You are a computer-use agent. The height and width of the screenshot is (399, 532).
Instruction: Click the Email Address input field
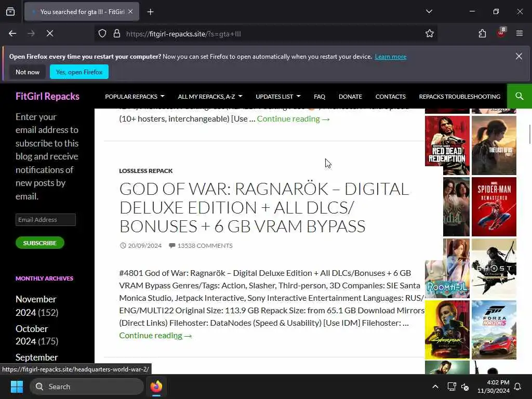(46, 220)
